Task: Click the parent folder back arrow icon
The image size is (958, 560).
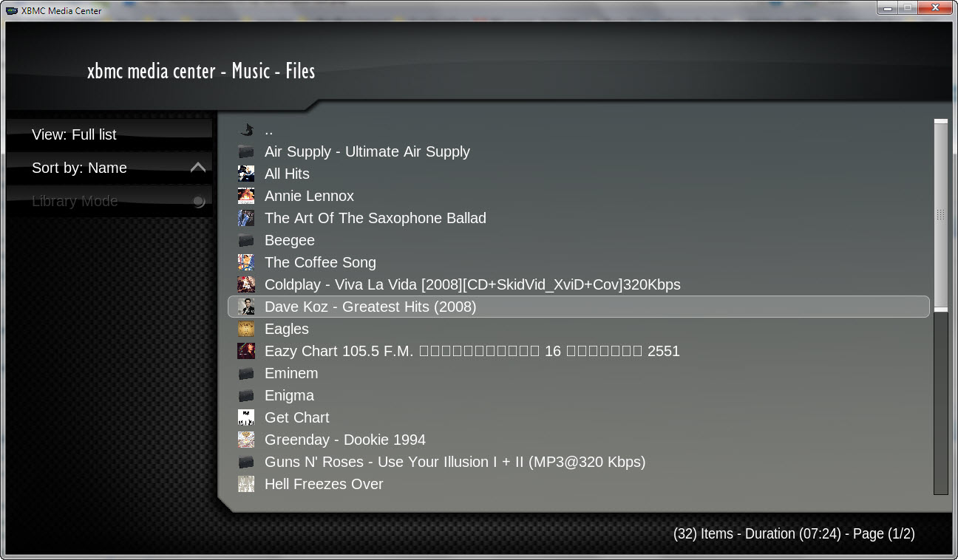Action: 246,130
